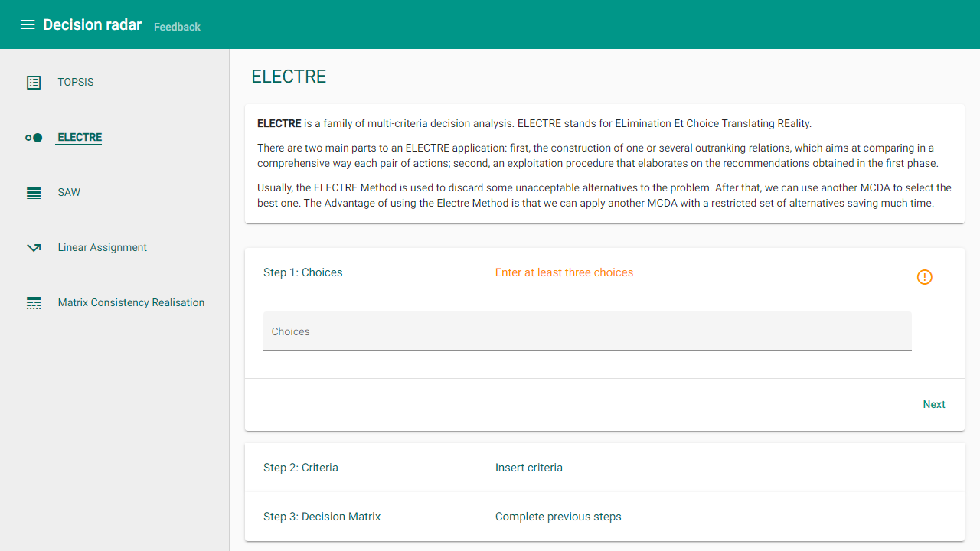Expand Step 2: Criteria section
Viewport: 980px width, 551px height.
click(x=301, y=468)
